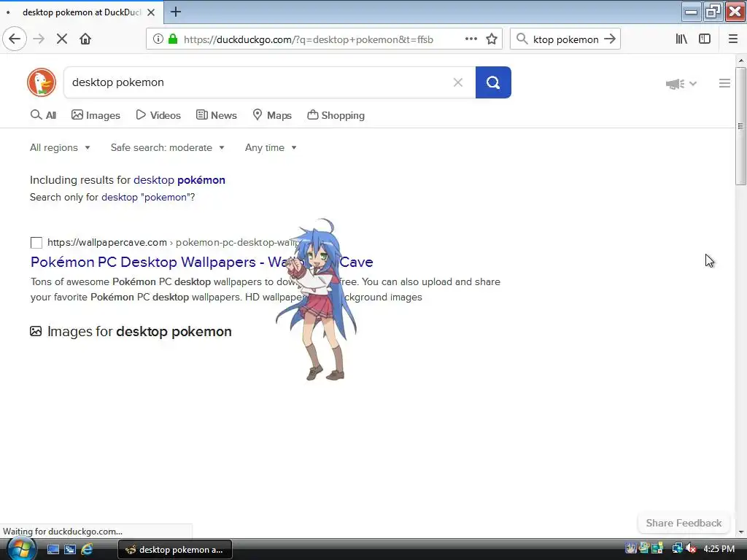
Task: Click the page vertical scrollbar thumb
Action: click(740, 126)
